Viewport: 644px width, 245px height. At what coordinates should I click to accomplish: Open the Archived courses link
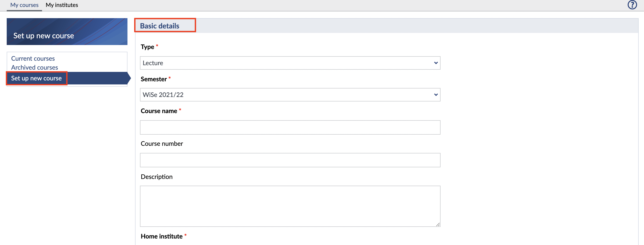pos(34,68)
